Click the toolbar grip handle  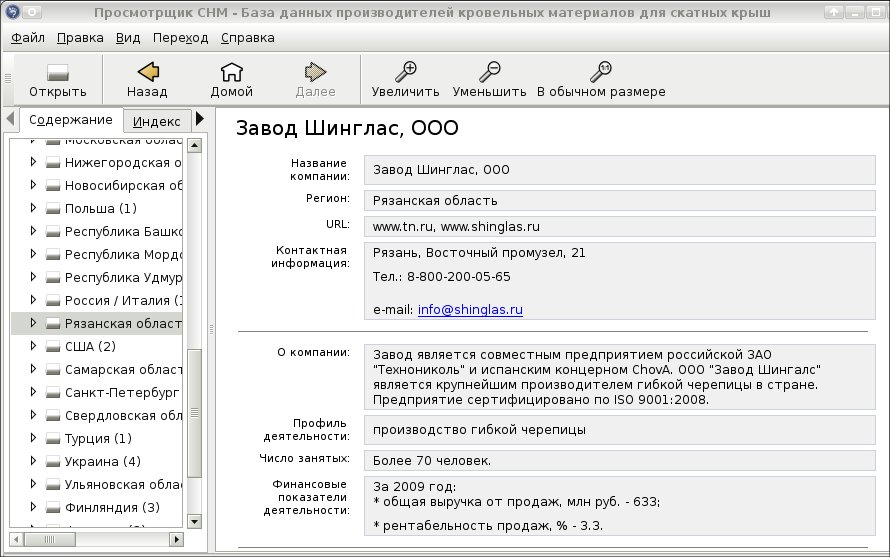point(8,78)
